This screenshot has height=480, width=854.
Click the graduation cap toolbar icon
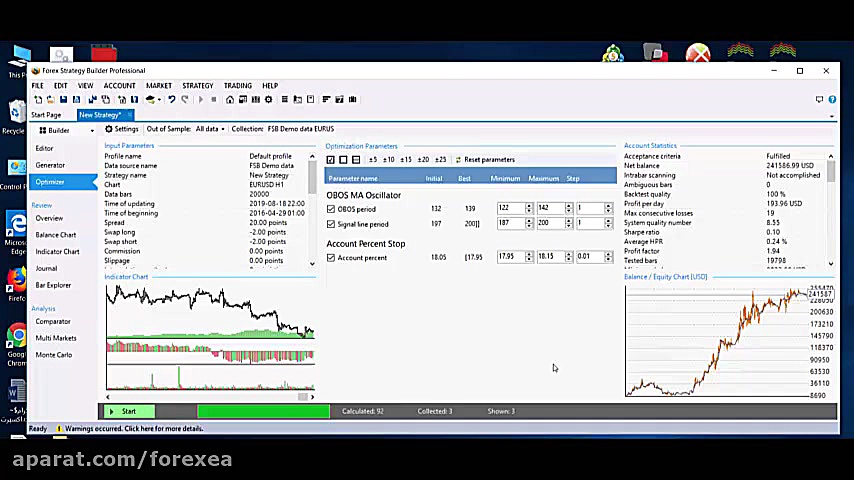(150, 100)
